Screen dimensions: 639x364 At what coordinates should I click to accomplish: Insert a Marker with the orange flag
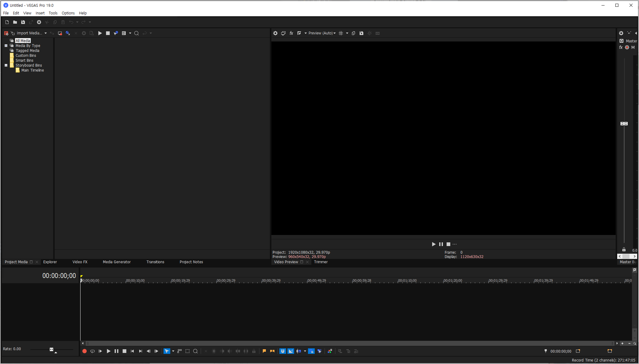(x=264, y=351)
